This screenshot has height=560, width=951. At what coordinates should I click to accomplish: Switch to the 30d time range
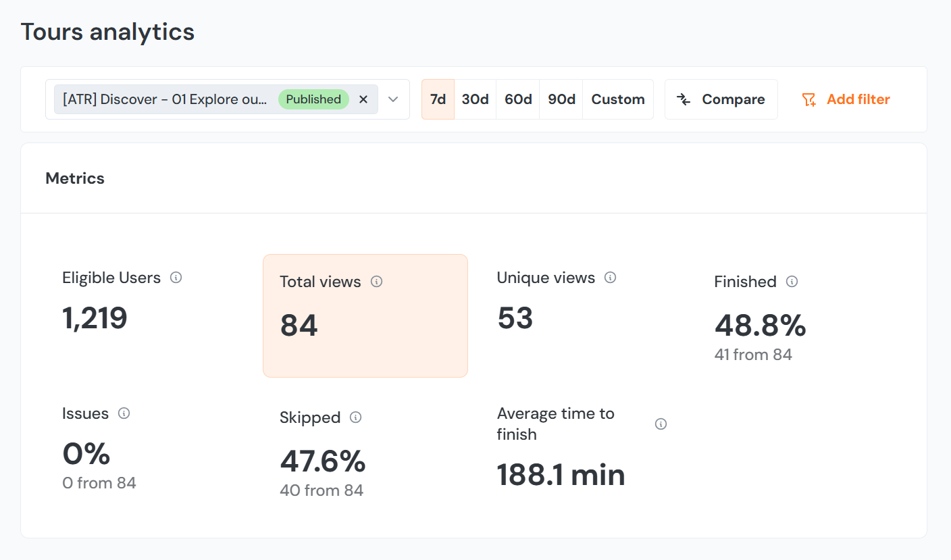[x=475, y=99]
